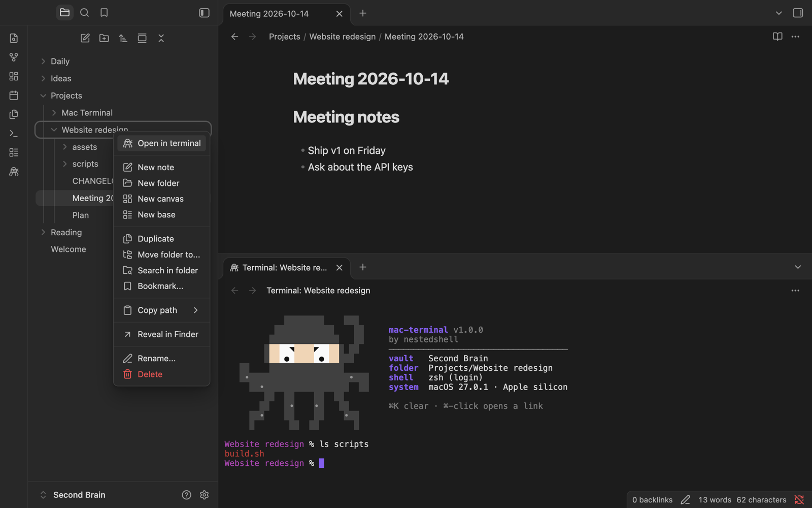Change the file sort order
The height and width of the screenshot is (508, 812).
123,38
